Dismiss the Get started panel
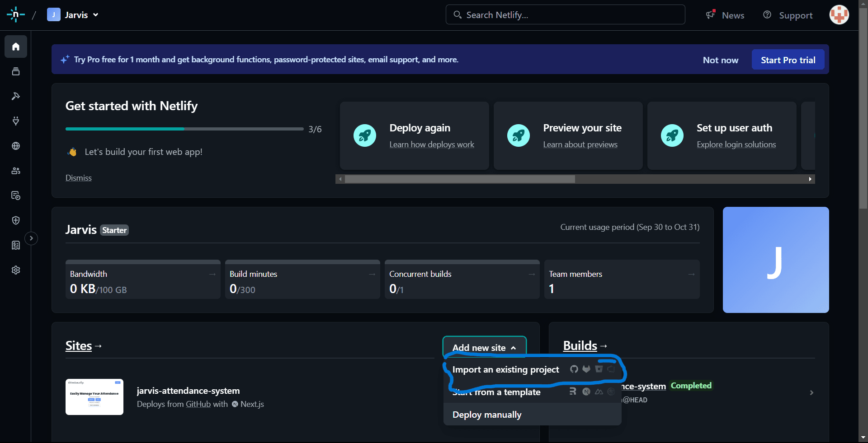 79,178
